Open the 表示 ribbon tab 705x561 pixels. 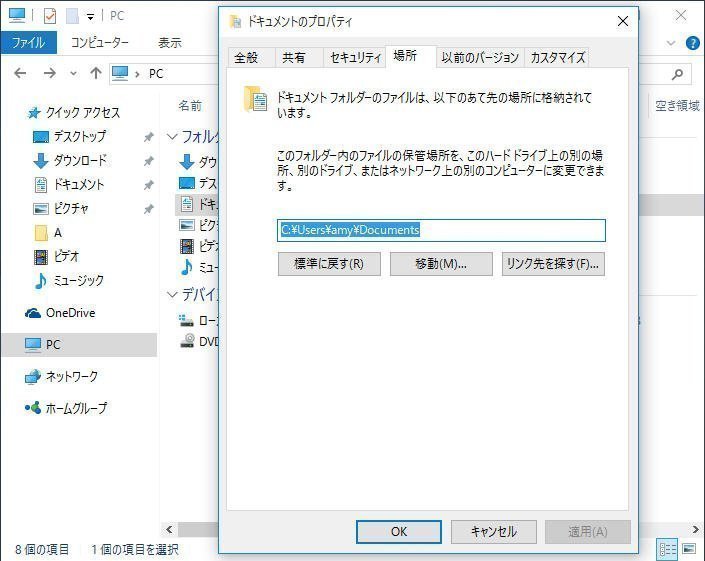coord(170,43)
